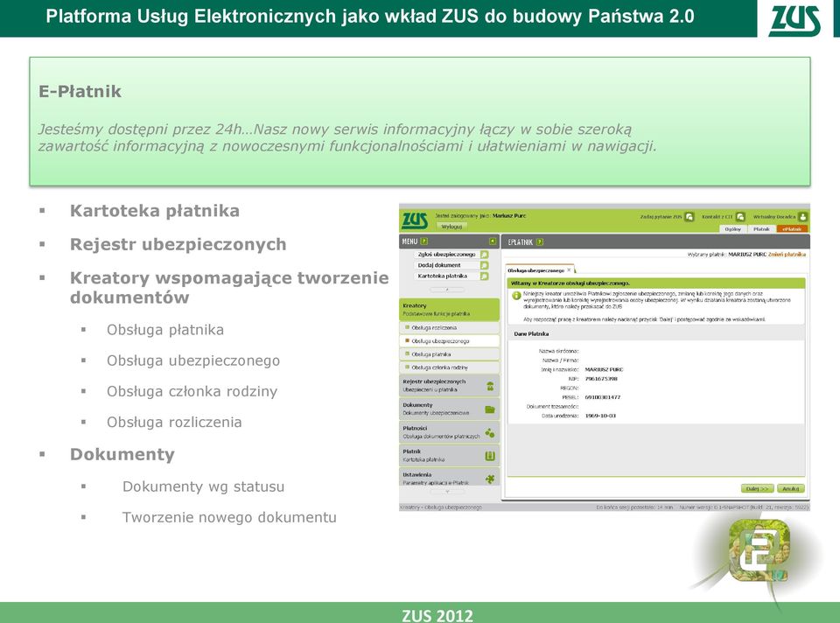The image size is (840, 623).
Task: Expand the menu's bottom down-arrow handle
Action: tap(448, 491)
